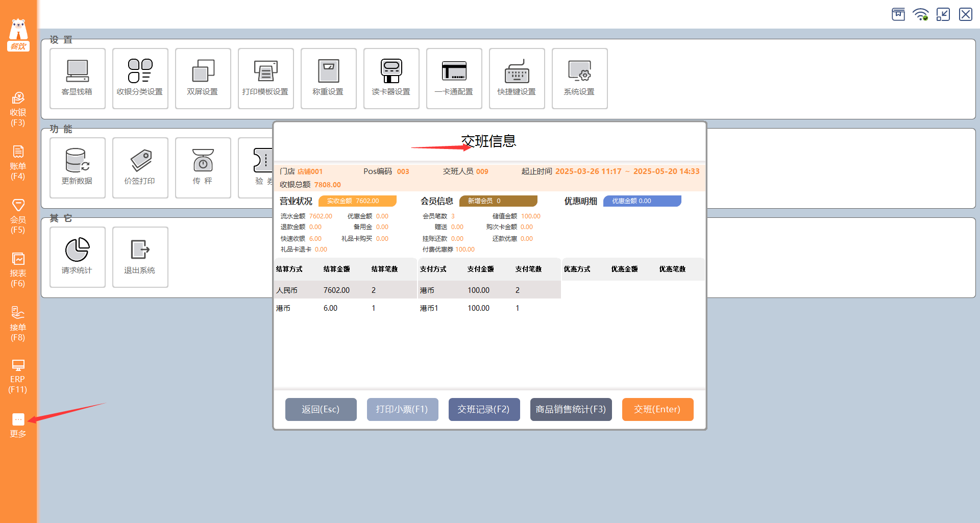The height and width of the screenshot is (523, 980).
Task: Open 快捷键设置 keyboard shortcuts
Action: tap(517, 72)
